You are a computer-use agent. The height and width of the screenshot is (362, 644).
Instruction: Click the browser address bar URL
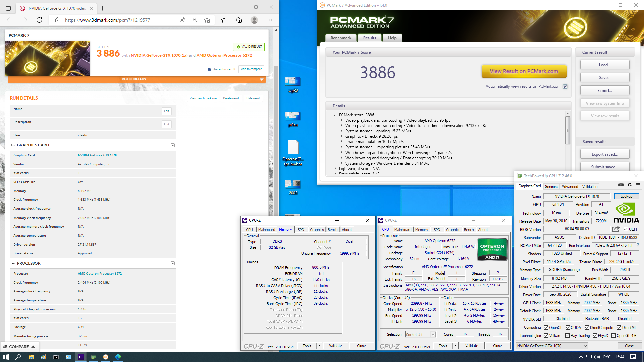click(x=107, y=20)
